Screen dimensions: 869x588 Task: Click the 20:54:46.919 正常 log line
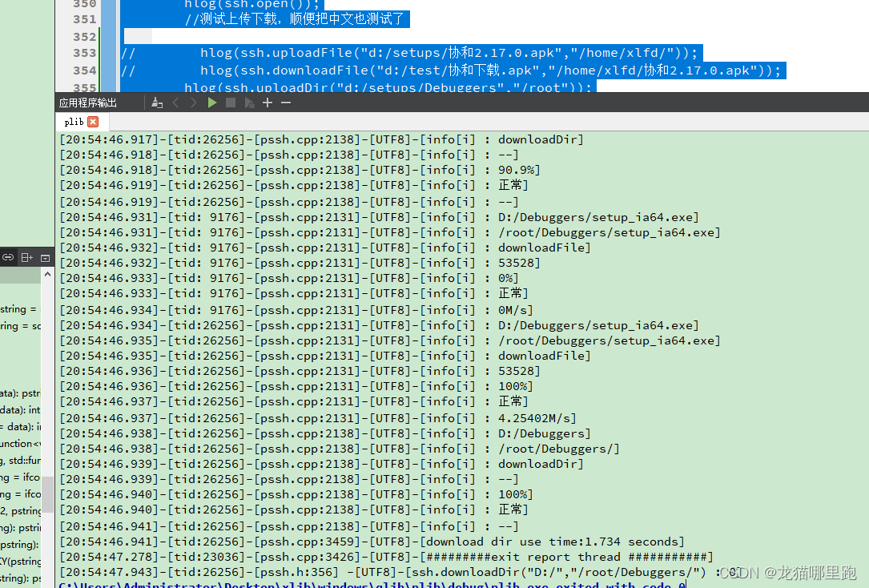pyautogui.click(x=294, y=185)
